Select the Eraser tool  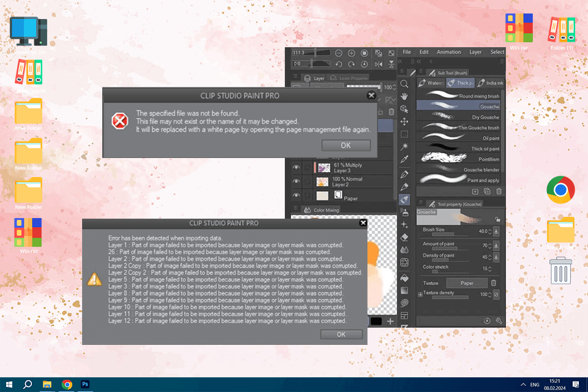tap(404, 238)
